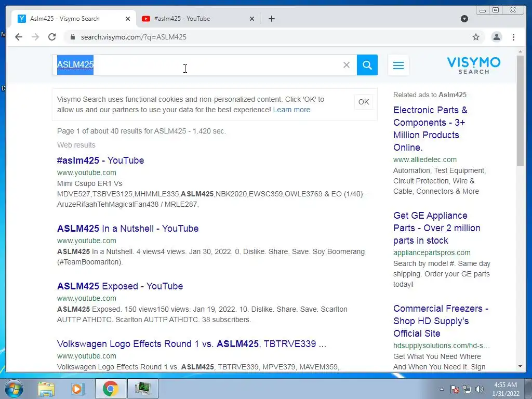This screenshot has height=399, width=532.
Task: Select the Aslm425 - Visymo Search tab
Action: click(74, 19)
